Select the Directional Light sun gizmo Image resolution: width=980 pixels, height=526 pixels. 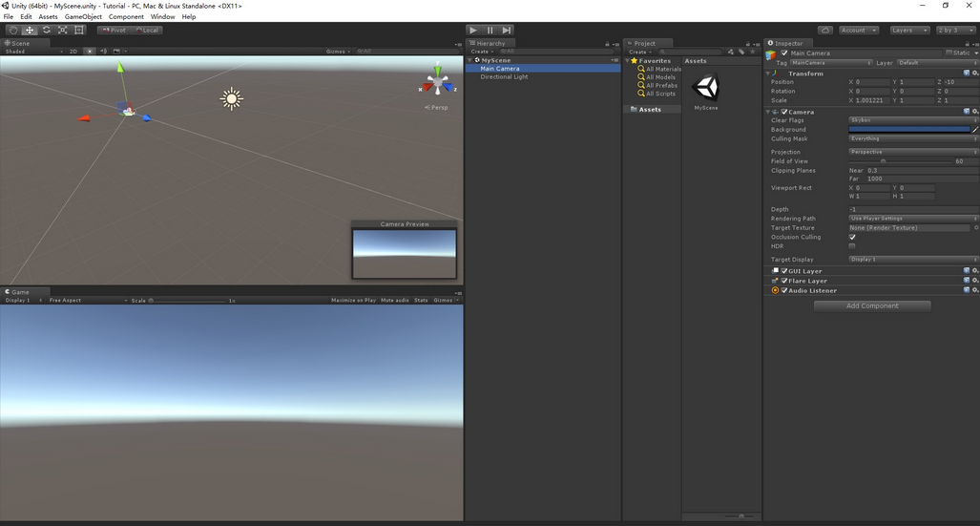pos(231,99)
